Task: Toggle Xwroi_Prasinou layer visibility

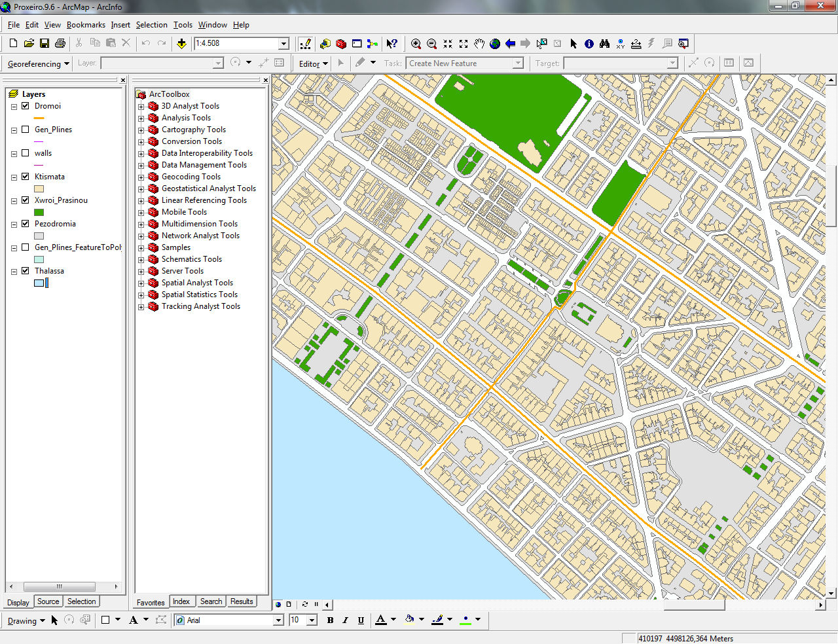Action: 26,200
